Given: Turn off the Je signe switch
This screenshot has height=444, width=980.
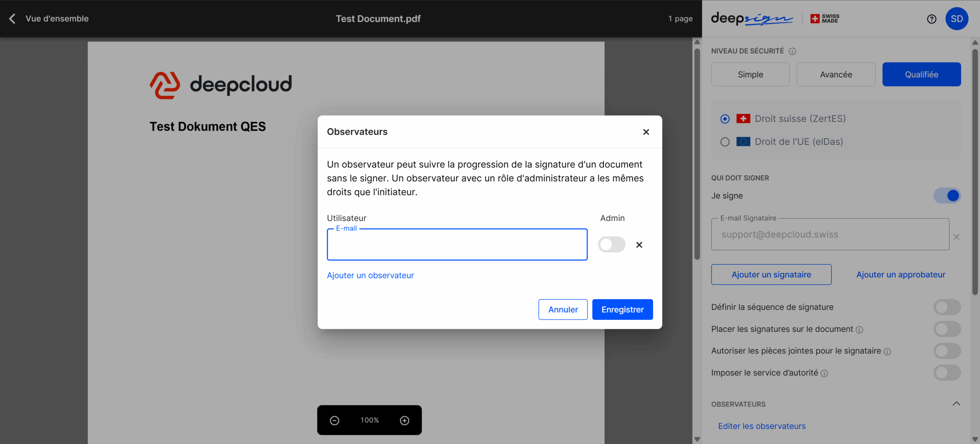Looking at the screenshot, I should [x=947, y=196].
